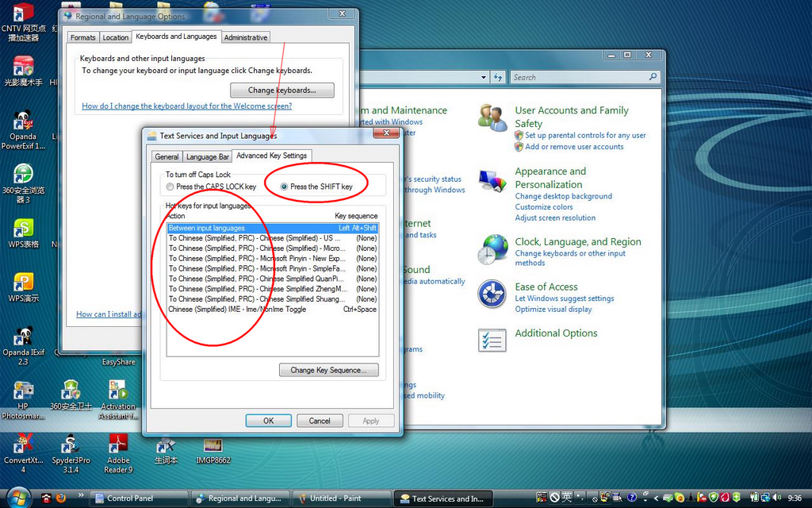Select the Chinese (Simplified) - US row

click(273, 238)
